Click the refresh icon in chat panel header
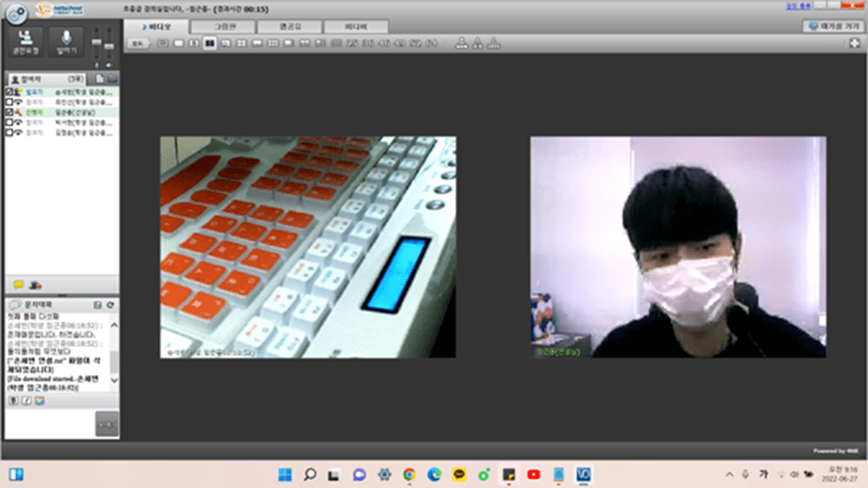This screenshot has width=868, height=488. 111,304
